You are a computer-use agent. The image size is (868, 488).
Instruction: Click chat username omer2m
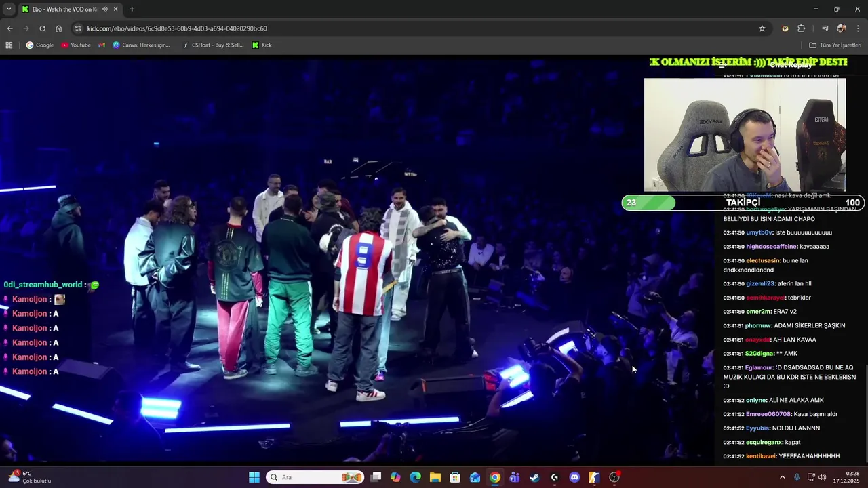coord(757,312)
